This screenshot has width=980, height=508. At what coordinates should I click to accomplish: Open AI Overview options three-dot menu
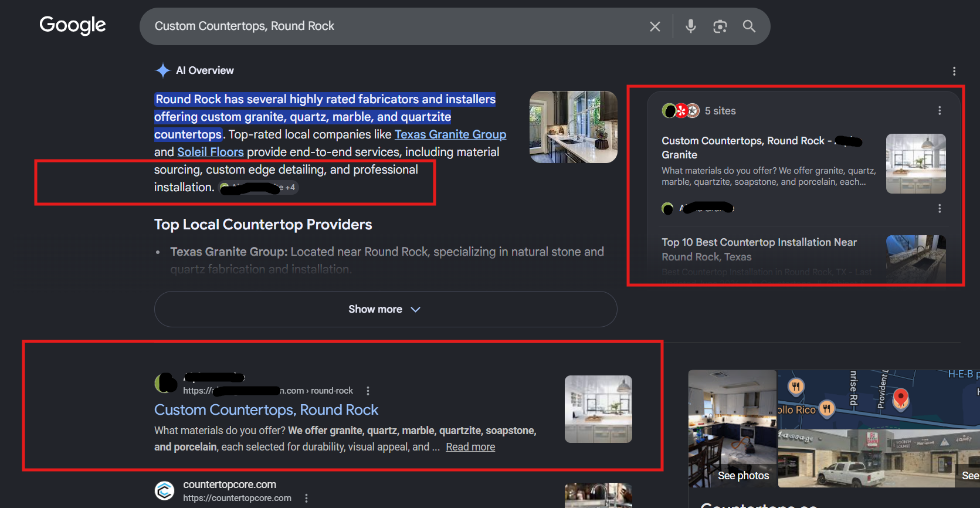pyautogui.click(x=954, y=71)
